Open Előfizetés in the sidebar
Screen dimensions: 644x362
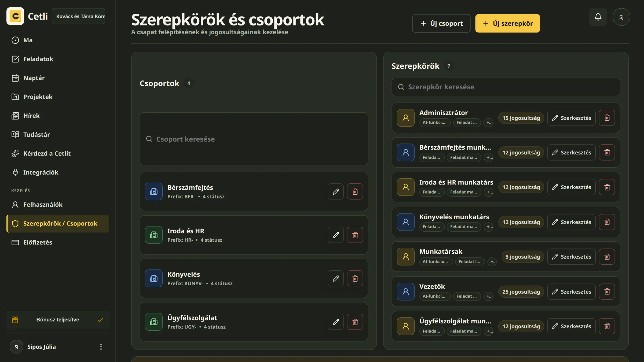[x=58, y=242]
